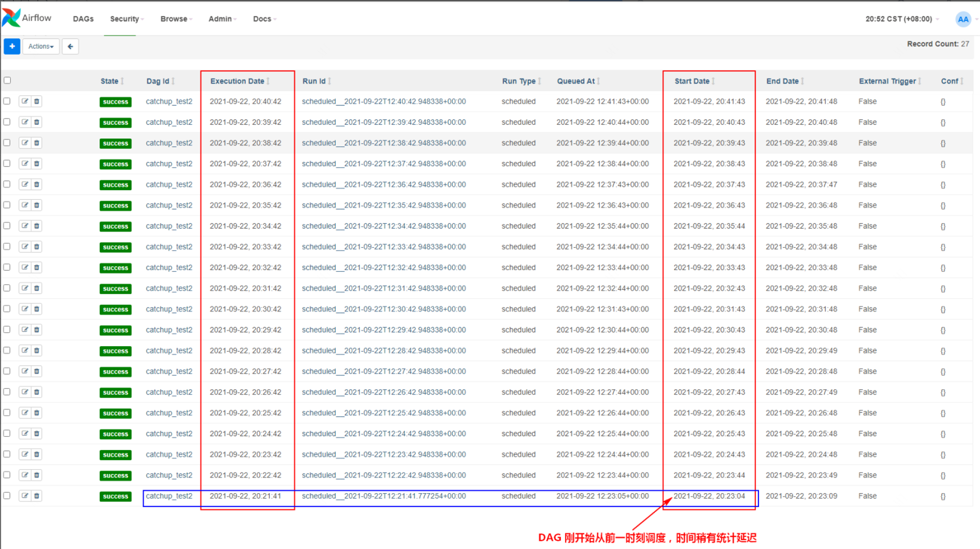Open the Admin menu
Viewport: 980px width, 549px height.
[x=222, y=19]
